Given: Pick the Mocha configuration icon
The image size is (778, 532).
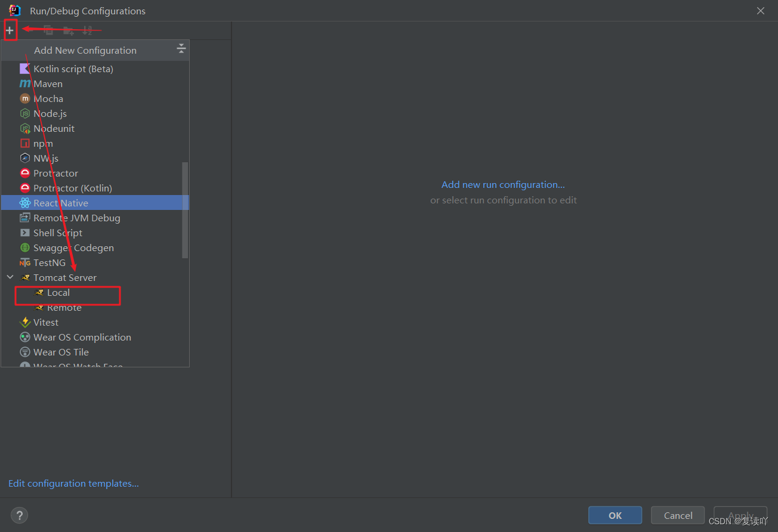Looking at the screenshot, I should tap(24, 98).
